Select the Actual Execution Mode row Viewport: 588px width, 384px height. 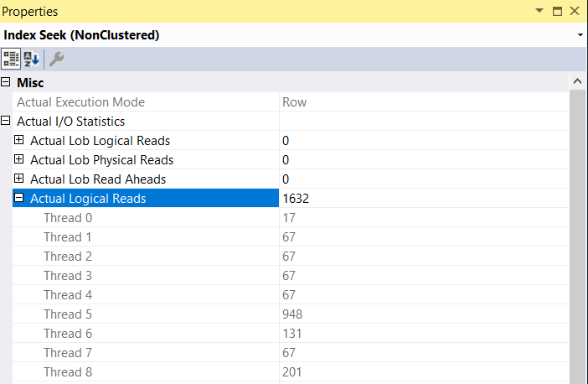point(80,102)
